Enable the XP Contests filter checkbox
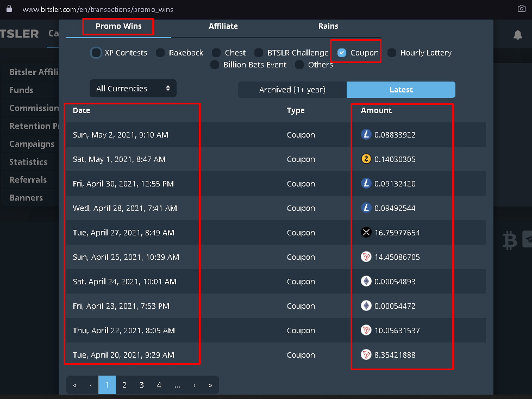The image size is (532, 399). 96,53
